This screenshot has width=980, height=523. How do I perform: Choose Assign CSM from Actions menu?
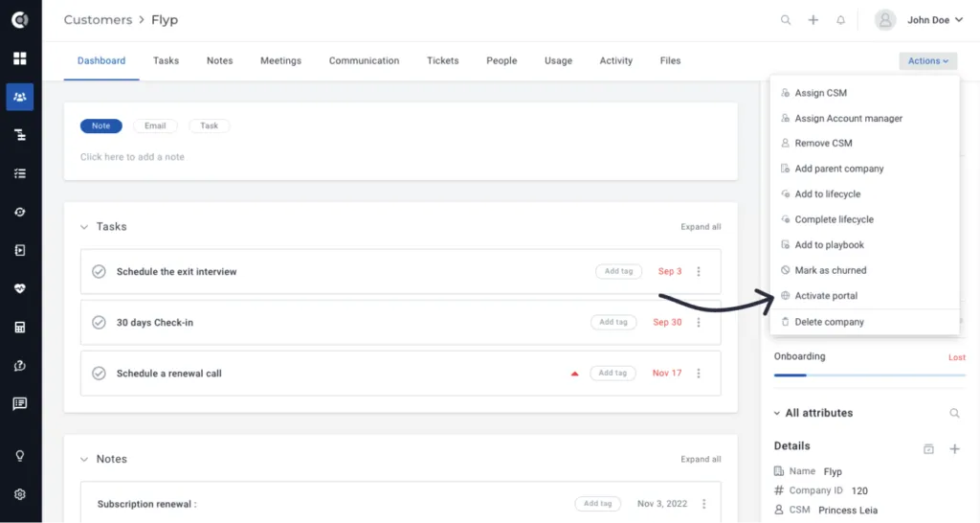[865, 93]
